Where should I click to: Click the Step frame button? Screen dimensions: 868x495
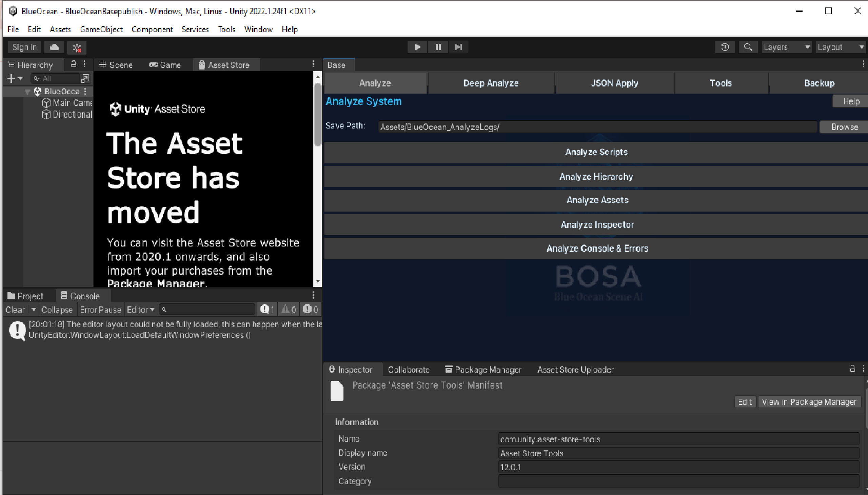pyautogui.click(x=458, y=47)
